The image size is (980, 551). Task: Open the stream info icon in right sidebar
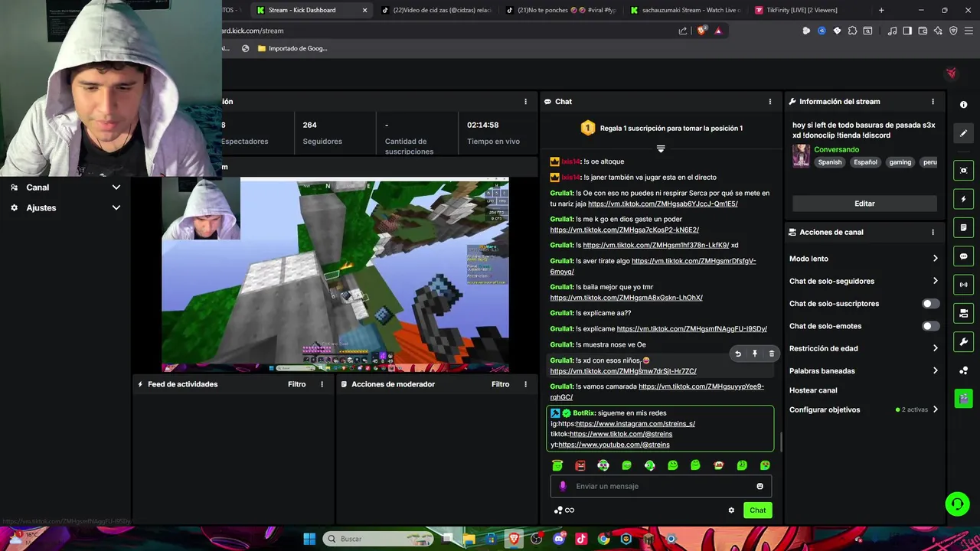pos(963,105)
